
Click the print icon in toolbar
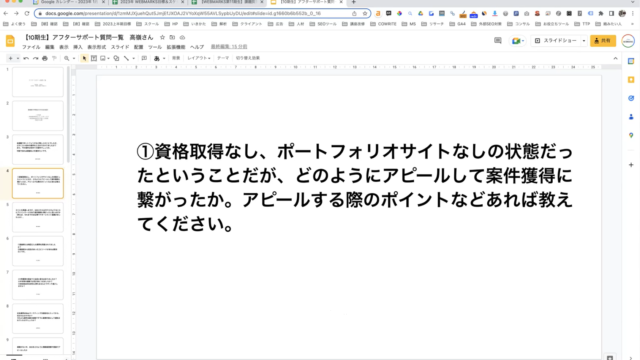coord(45,58)
